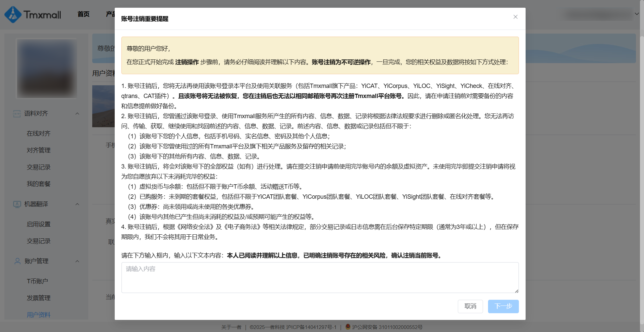
Task: Collapse the 机器翻译 menu section
Action: 77,204
